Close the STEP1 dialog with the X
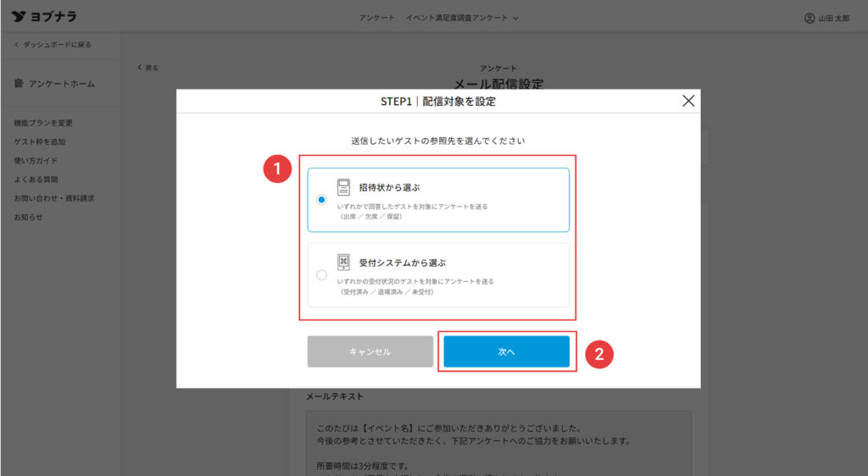 688,101
